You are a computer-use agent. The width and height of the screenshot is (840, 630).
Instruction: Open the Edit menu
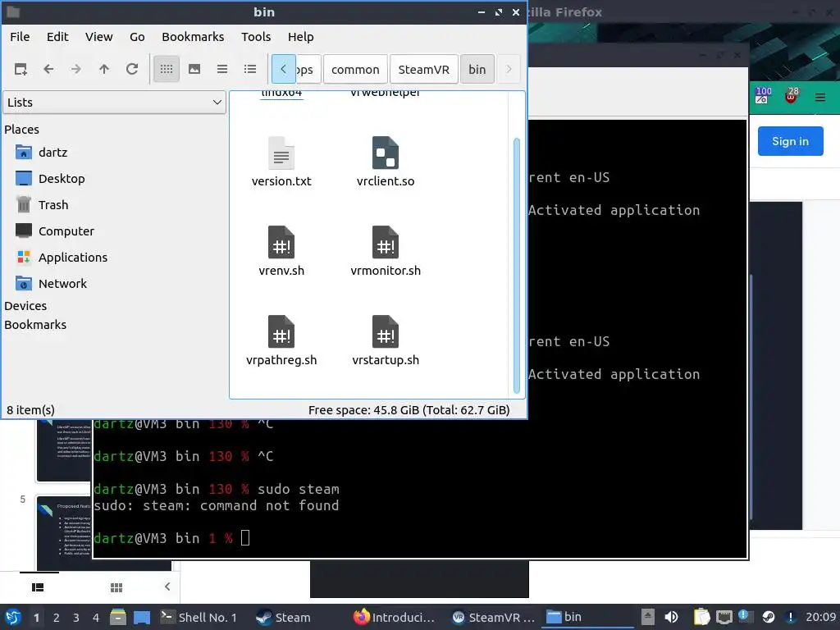[57, 37]
